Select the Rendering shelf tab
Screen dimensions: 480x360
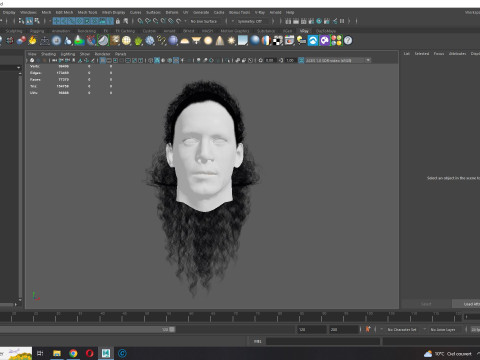pos(87,31)
